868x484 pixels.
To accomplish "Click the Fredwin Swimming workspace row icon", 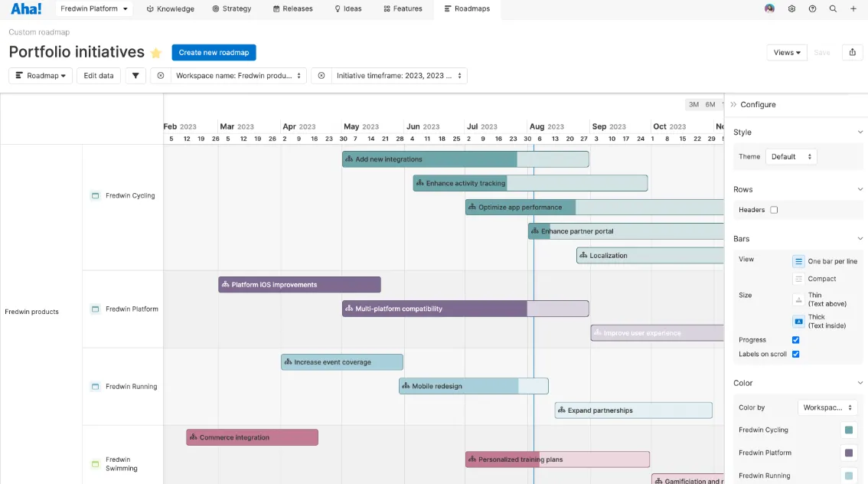I will tap(95, 464).
